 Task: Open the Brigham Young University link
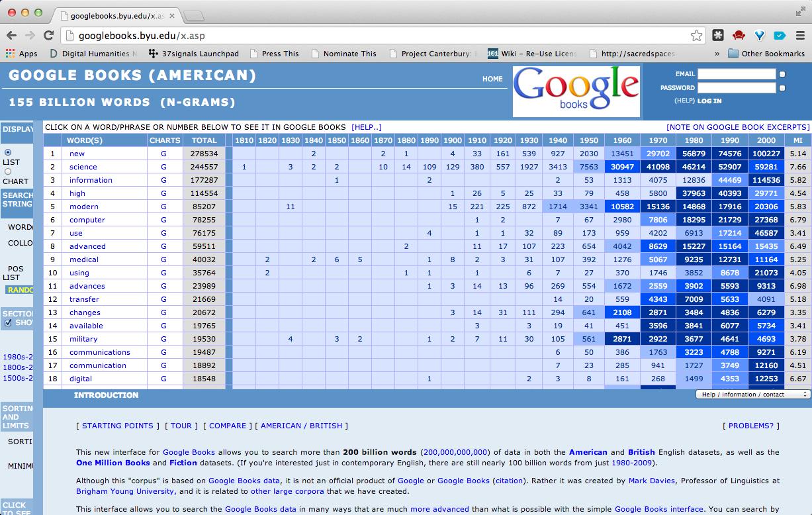click(125, 491)
